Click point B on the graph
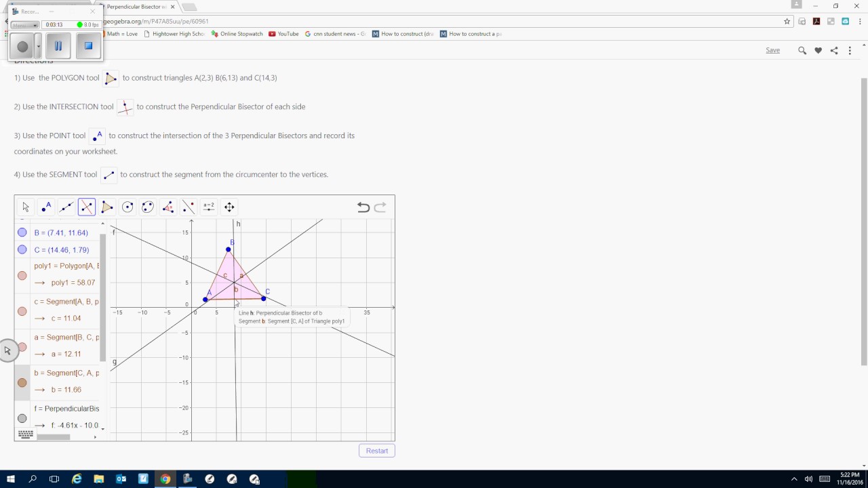The width and height of the screenshot is (868, 488). pos(229,249)
